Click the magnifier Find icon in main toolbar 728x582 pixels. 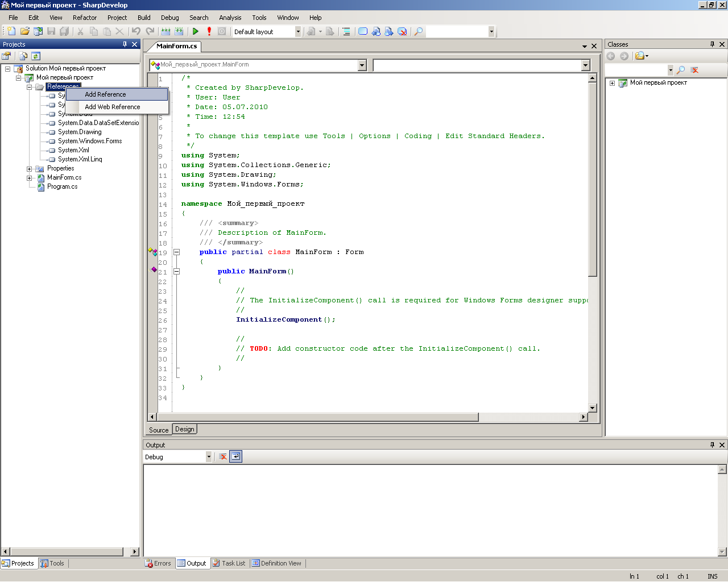[x=419, y=32]
